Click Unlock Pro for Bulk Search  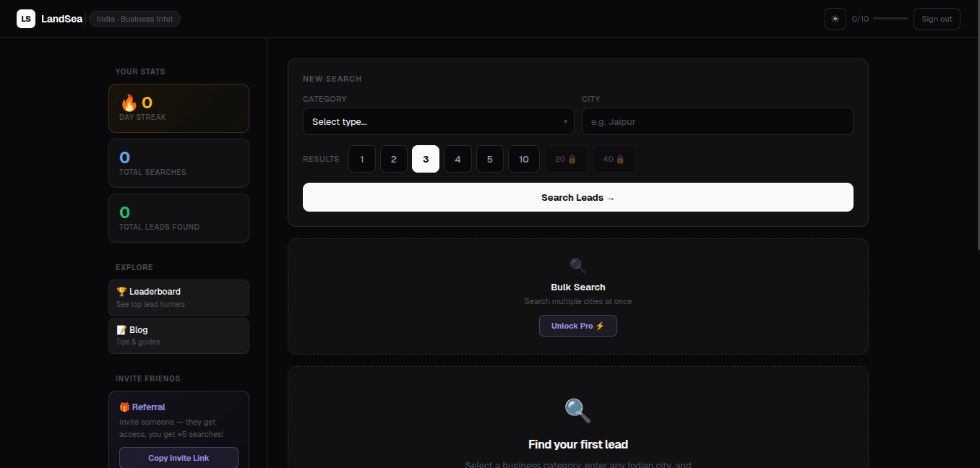click(x=577, y=325)
